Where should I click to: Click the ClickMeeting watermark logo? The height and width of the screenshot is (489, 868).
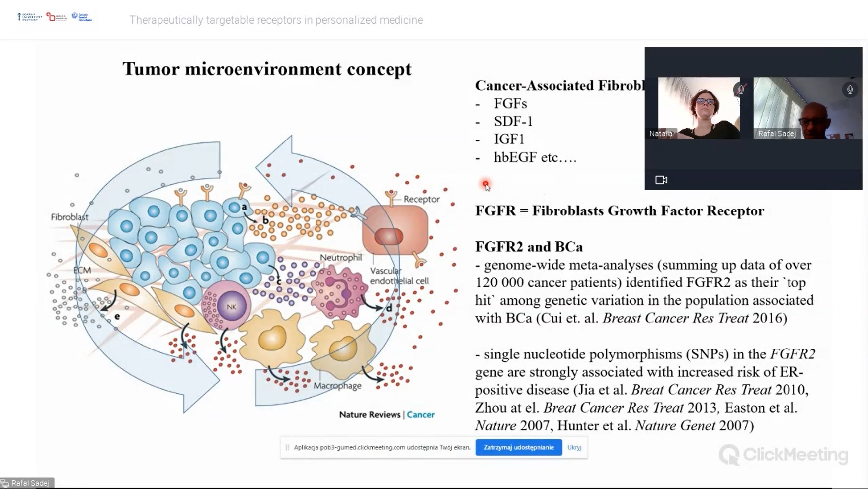[783, 454]
